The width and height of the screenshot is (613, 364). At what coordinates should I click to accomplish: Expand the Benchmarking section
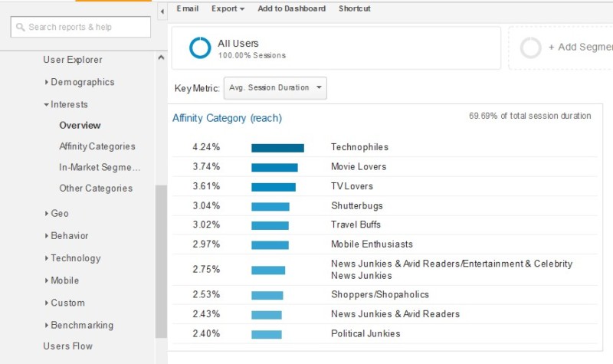81,325
